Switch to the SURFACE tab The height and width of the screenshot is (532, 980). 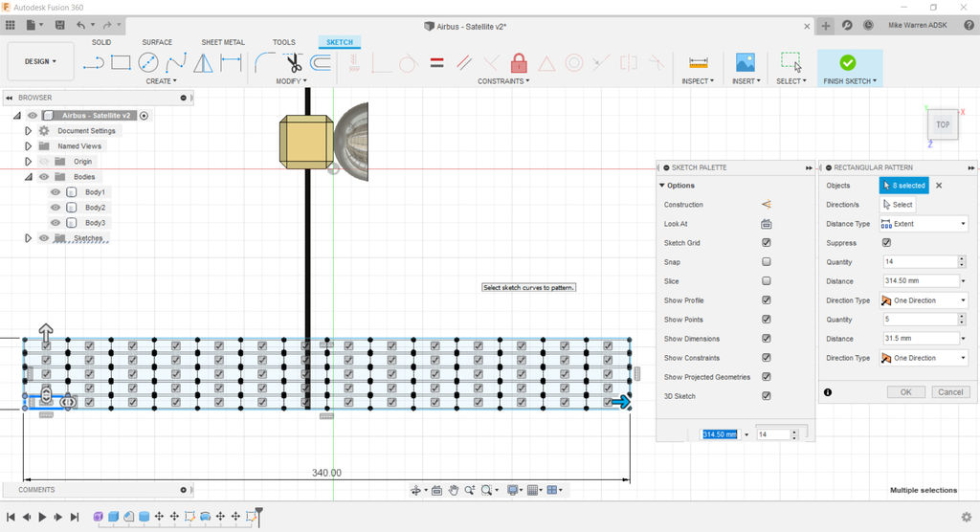157,42
